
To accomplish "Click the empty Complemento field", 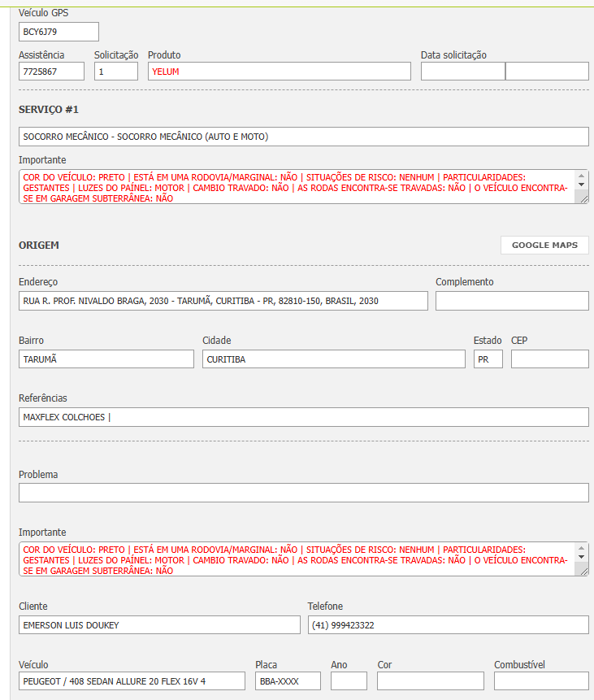I will [512, 301].
